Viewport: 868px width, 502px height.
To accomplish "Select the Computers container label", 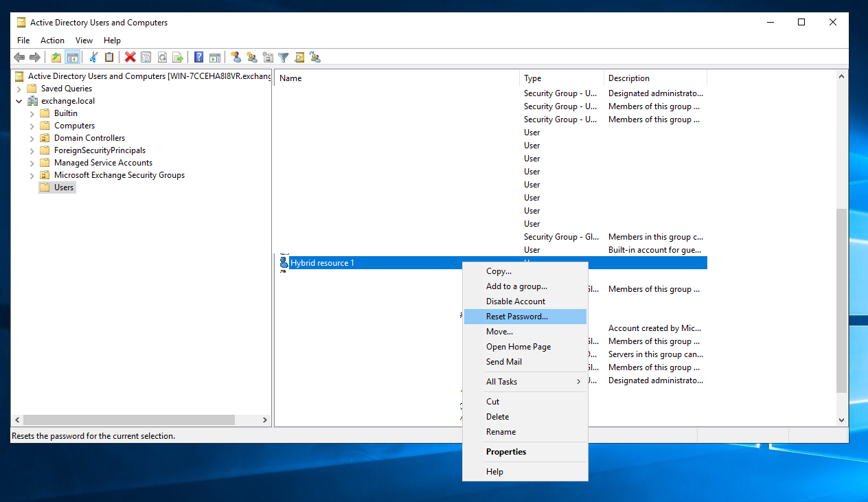I will [74, 126].
